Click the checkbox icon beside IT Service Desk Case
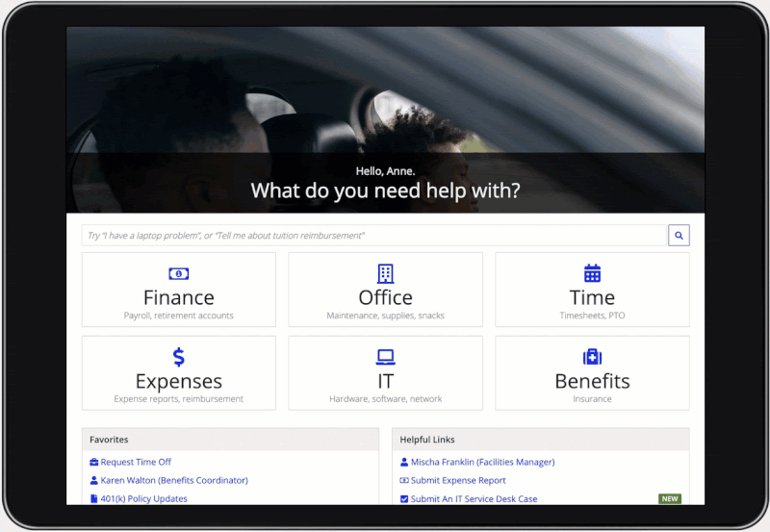This screenshot has width=770, height=532. [x=404, y=498]
